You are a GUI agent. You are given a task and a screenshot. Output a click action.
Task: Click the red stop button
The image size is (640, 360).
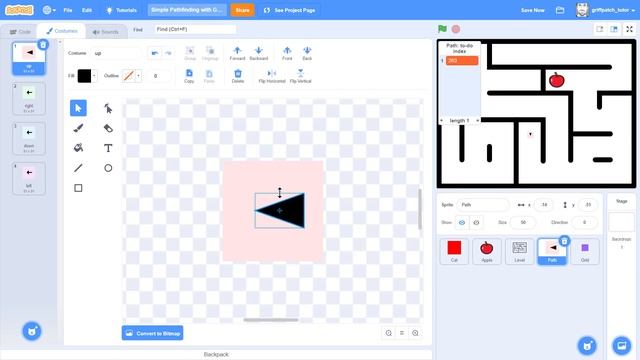456,29
